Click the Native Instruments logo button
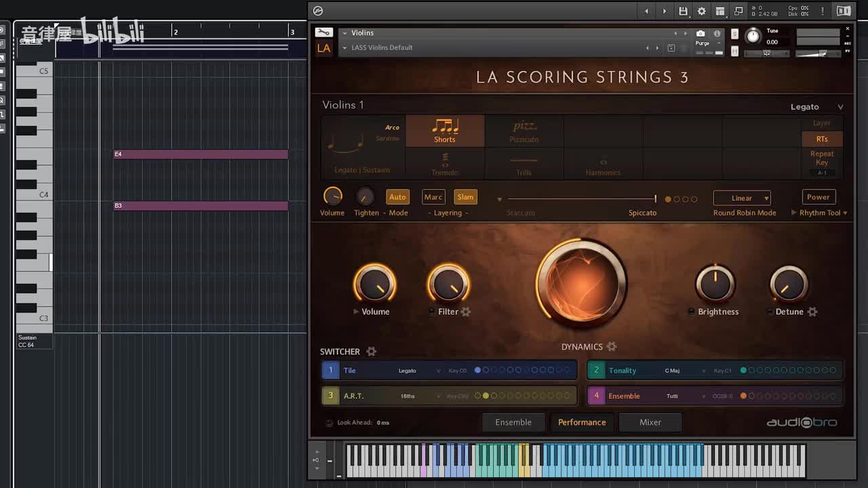This screenshot has width=868, height=488. [x=844, y=11]
